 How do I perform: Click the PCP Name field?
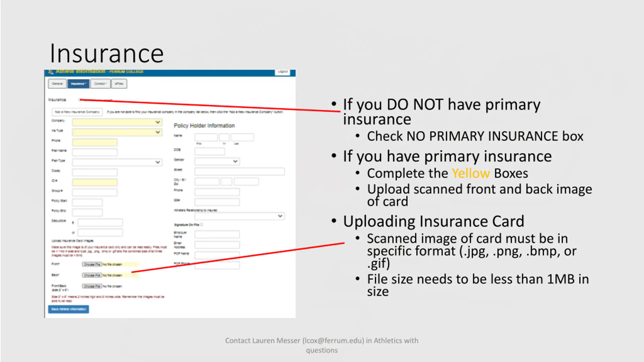coord(217,255)
